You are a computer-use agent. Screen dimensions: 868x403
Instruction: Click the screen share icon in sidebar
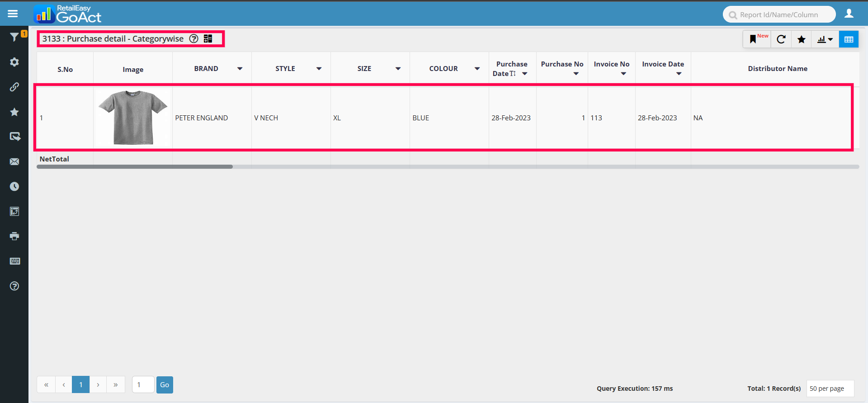coord(14,137)
